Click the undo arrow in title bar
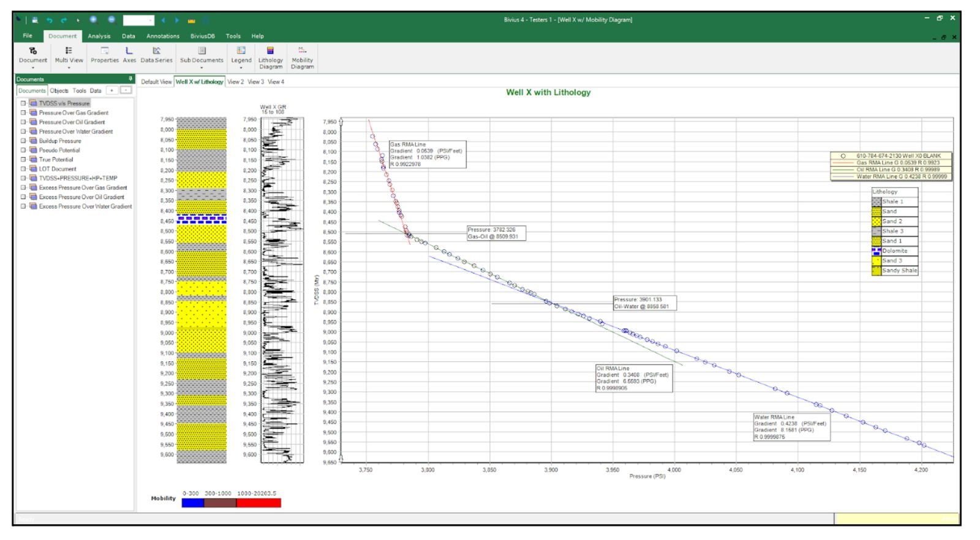This screenshot has height=540, width=980. (x=50, y=20)
